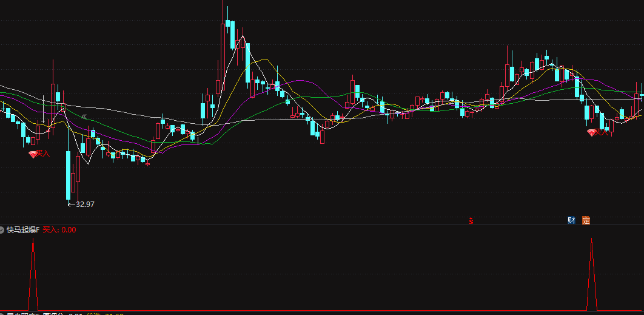Click the red S marker on timeline
The width and height of the screenshot is (644, 315).
[471, 220]
